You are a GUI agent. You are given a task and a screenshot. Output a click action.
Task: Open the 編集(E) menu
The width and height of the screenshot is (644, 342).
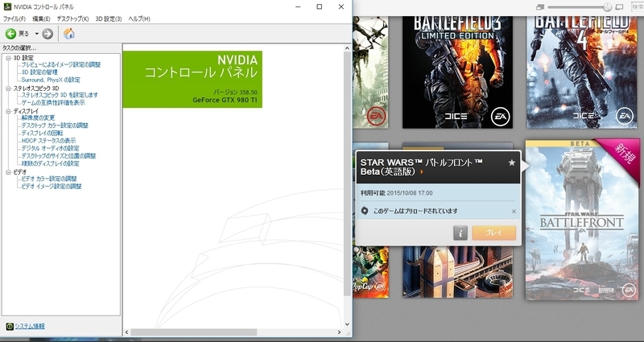click(41, 19)
